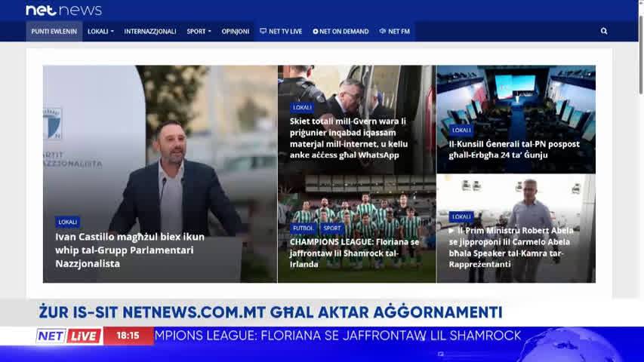Expand the LOKALI dropdown menu

tap(100, 31)
